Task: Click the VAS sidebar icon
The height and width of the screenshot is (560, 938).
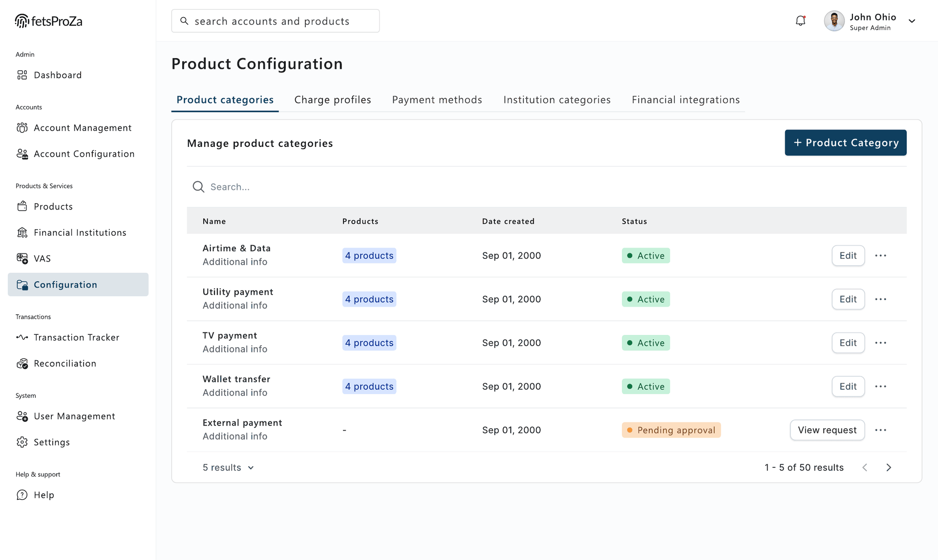Action: [x=22, y=258]
